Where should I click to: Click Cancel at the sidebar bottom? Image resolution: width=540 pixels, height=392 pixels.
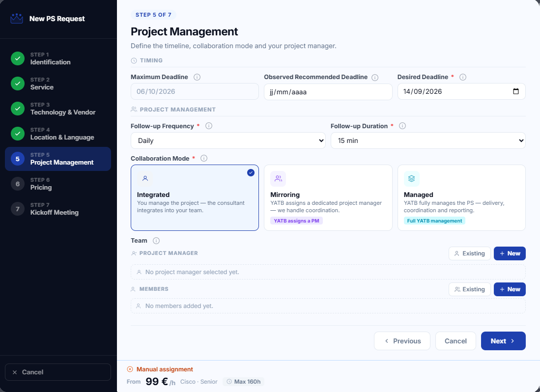click(58, 372)
